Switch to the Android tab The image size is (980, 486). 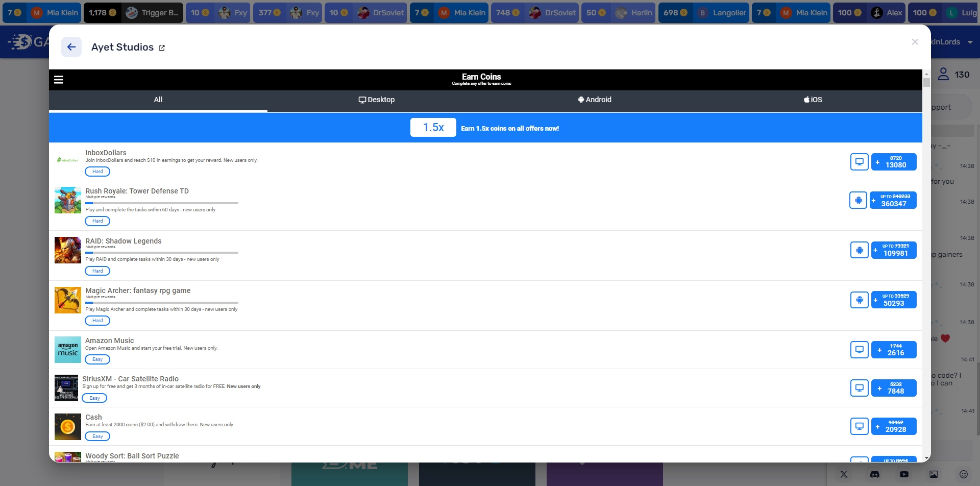(x=595, y=100)
